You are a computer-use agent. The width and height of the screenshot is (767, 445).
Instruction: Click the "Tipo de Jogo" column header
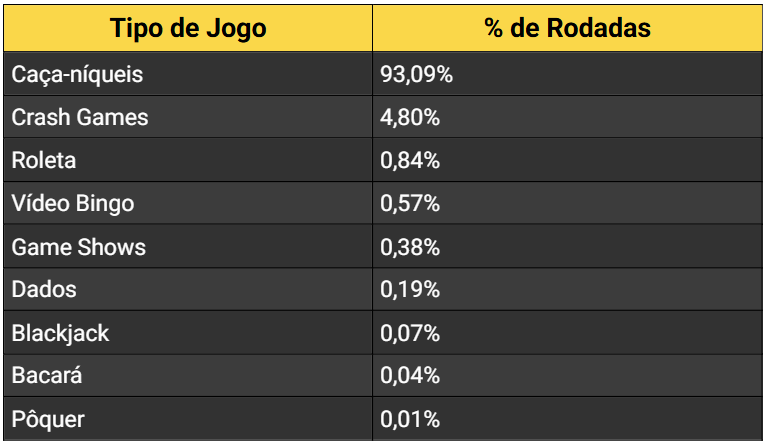tap(189, 28)
